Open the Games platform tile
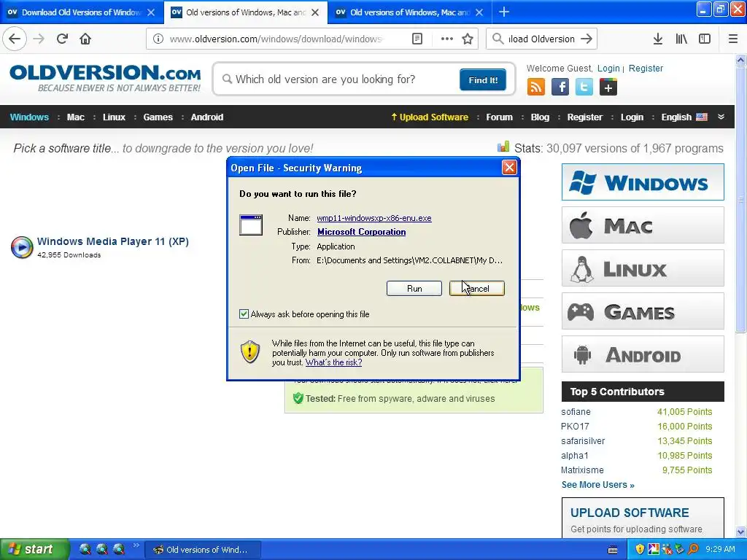 (x=643, y=311)
